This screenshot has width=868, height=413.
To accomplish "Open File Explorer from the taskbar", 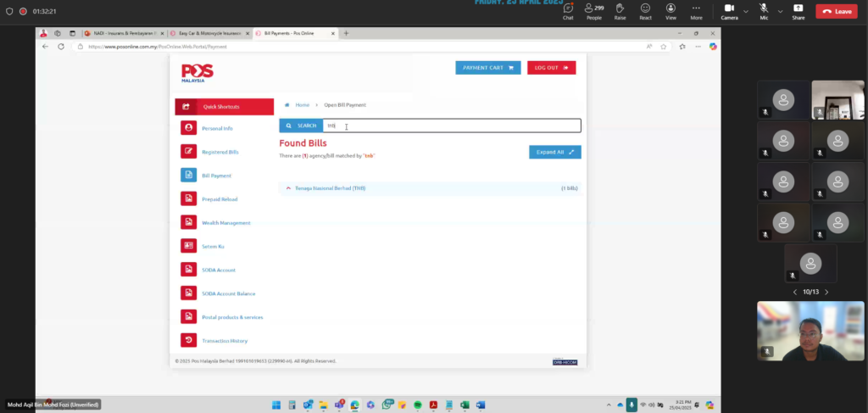I will [323, 405].
